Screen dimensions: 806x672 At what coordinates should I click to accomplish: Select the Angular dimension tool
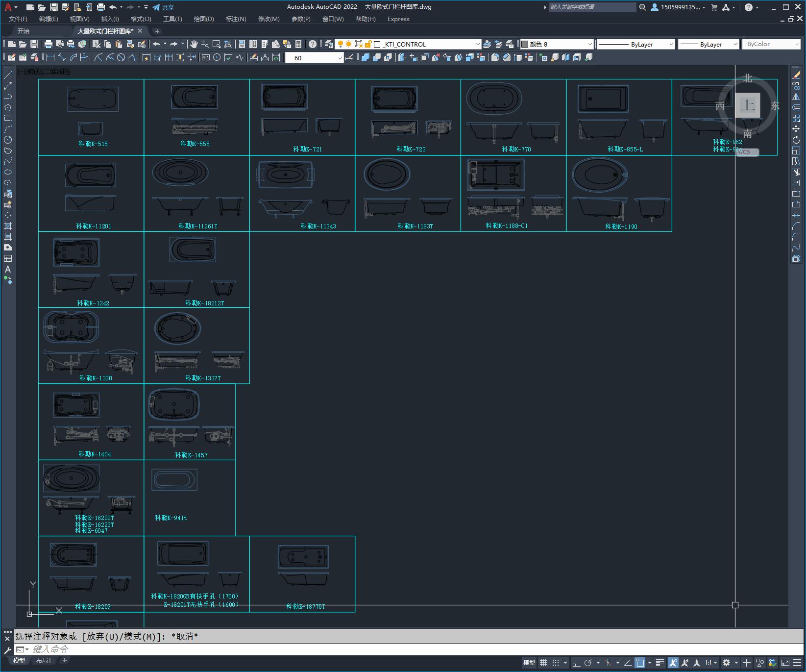coord(132,57)
